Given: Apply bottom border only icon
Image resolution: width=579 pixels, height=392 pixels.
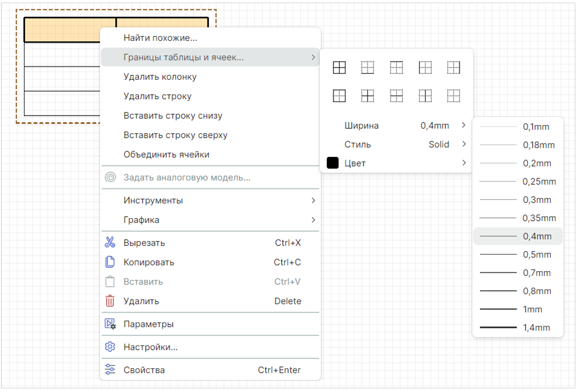Looking at the screenshot, I should point(368,68).
